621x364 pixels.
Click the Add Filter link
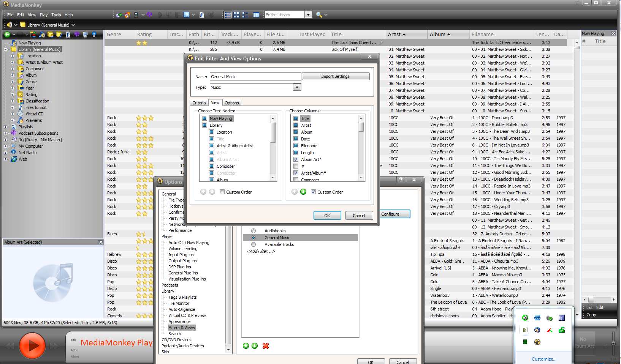click(261, 251)
